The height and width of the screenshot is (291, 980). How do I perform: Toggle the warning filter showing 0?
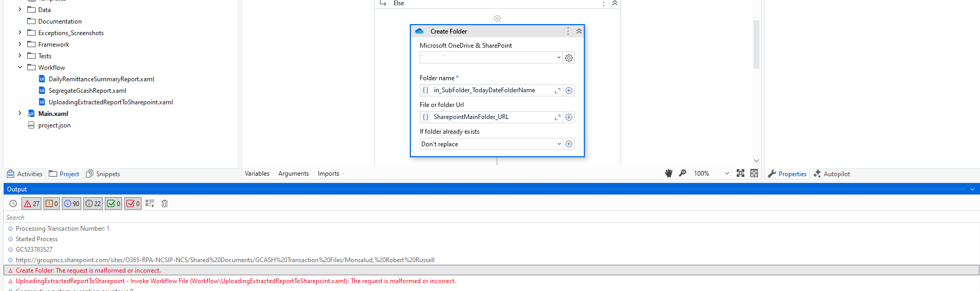51,203
